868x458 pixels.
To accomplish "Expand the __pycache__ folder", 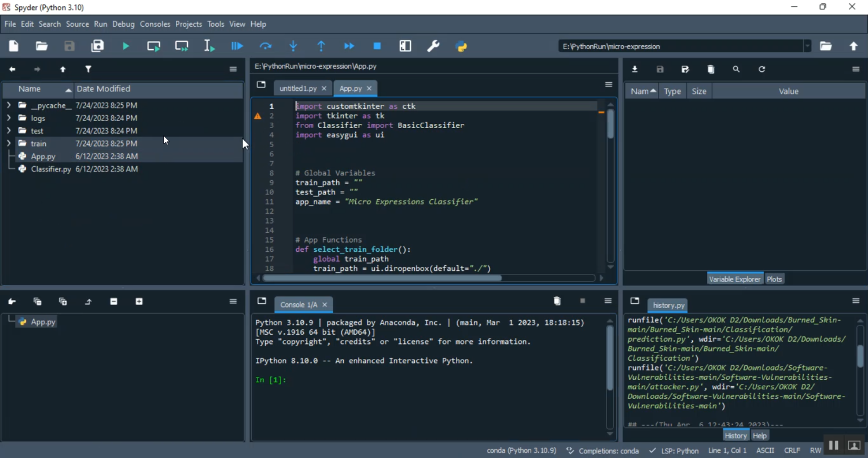I will pos(9,105).
